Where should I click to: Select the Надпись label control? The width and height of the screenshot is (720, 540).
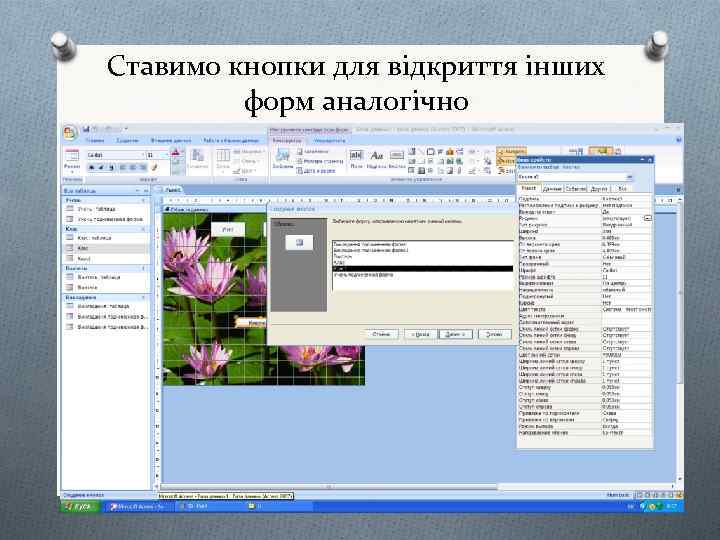pyautogui.click(x=377, y=159)
